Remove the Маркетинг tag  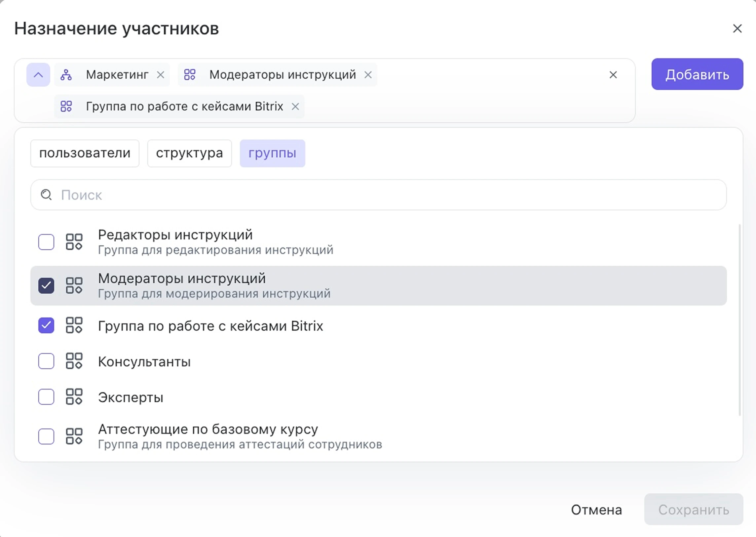click(x=161, y=75)
